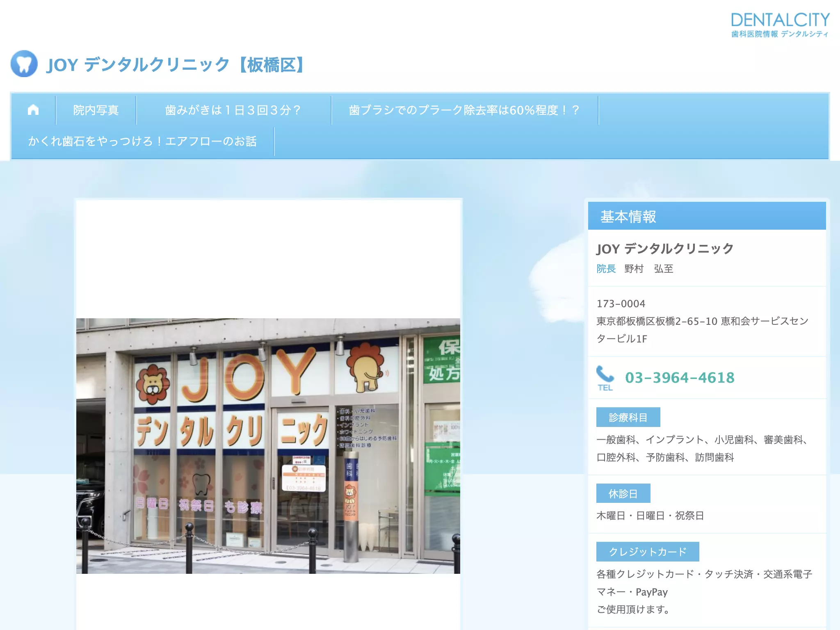
Task: Click the blue tooth logo icon
Action: coord(24,64)
